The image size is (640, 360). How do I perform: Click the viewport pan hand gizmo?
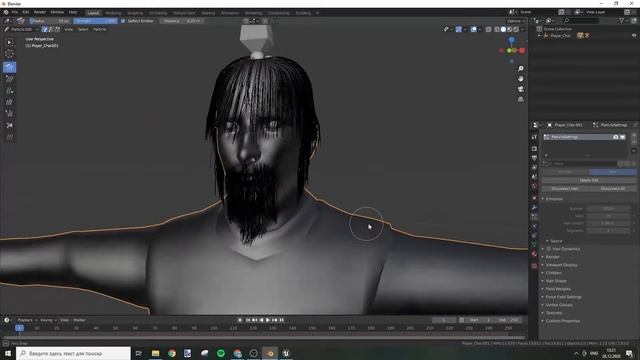pos(520,79)
